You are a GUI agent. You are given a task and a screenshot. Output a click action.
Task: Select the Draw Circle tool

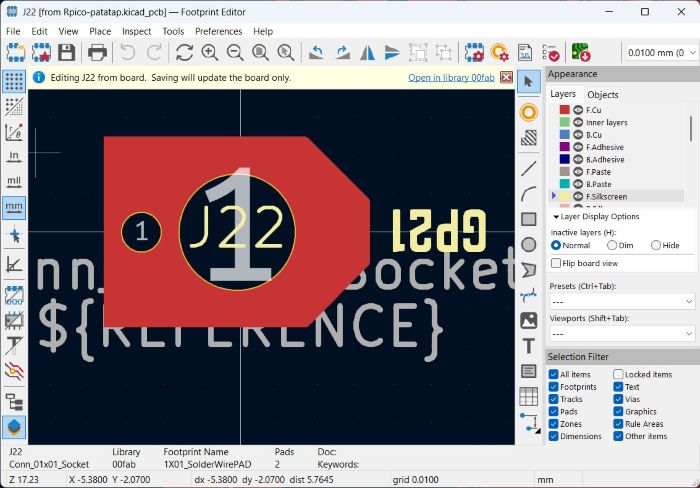pyautogui.click(x=529, y=245)
